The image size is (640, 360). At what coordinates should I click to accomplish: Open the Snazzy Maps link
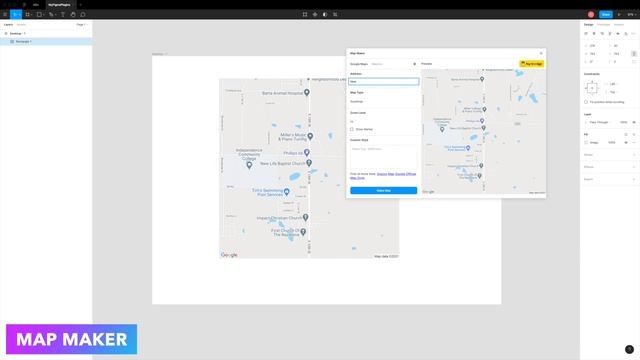coord(385,174)
